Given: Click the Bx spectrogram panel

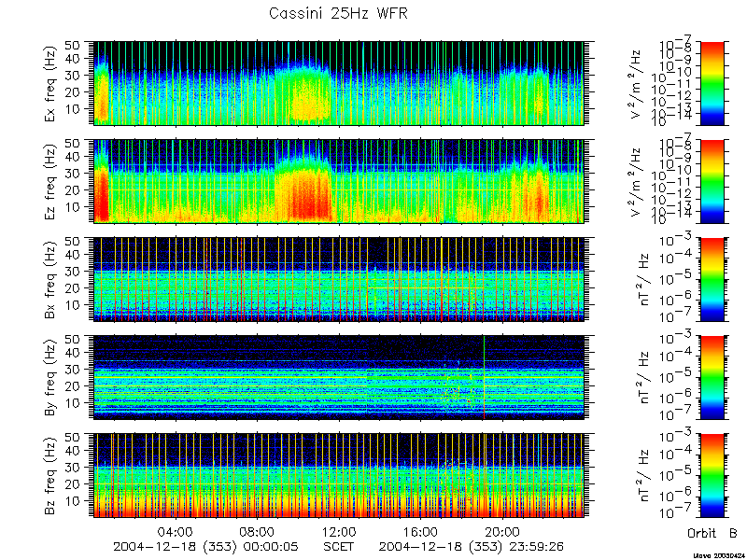Looking at the screenshot, I should coord(339,279).
